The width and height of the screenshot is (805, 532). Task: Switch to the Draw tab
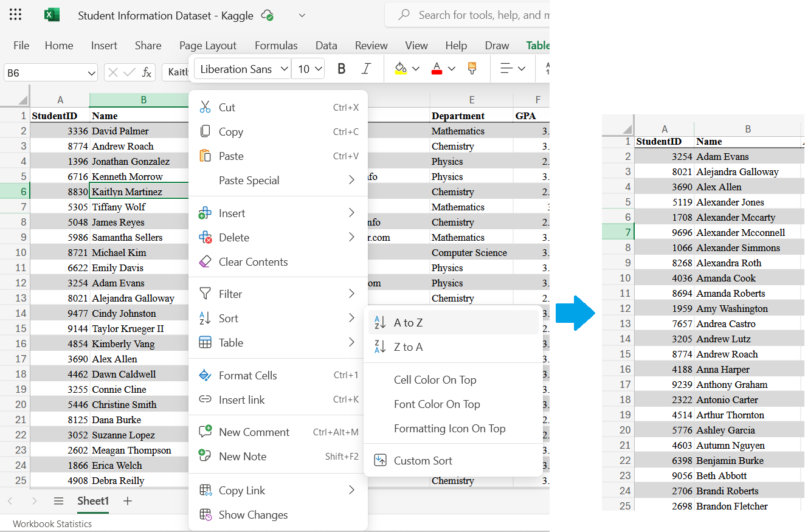[497, 46]
